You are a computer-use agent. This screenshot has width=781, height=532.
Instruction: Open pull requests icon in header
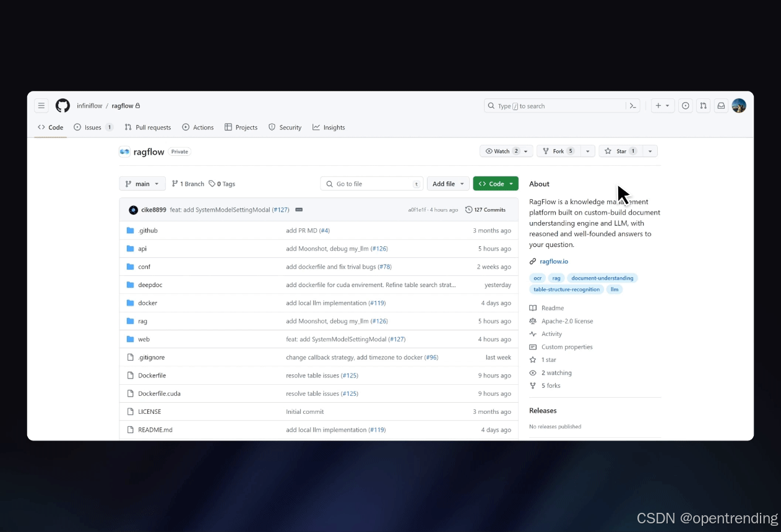coord(703,106)
